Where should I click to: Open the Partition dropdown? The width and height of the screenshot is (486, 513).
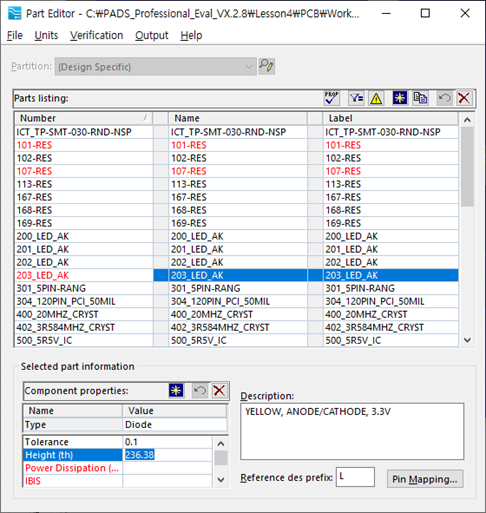point(156,66)
